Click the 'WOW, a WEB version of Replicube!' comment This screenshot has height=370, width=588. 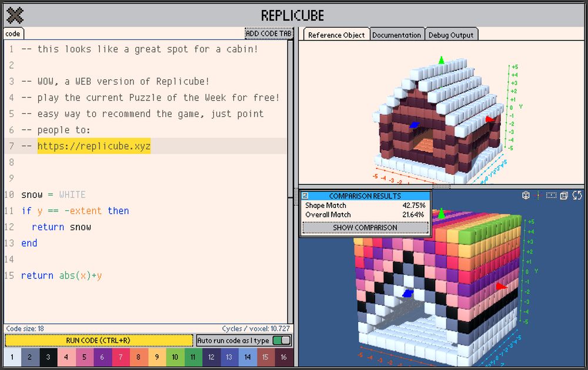tap(115, 81)
